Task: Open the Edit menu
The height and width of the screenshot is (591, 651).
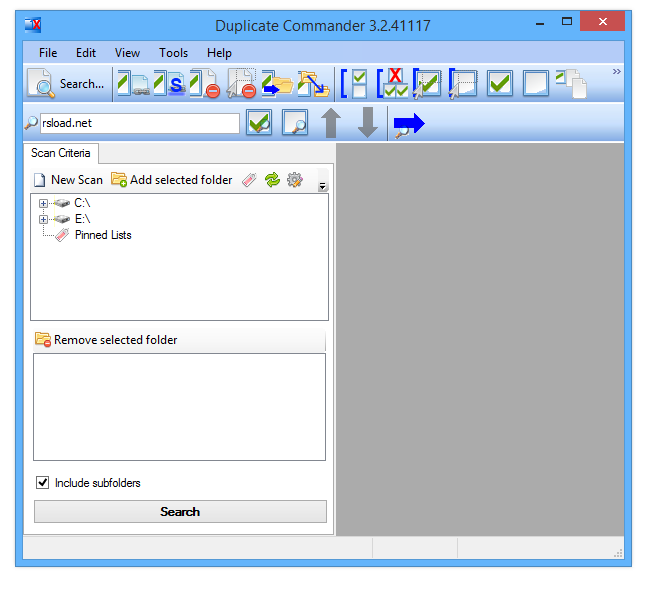Action: (x=86, y=53)
